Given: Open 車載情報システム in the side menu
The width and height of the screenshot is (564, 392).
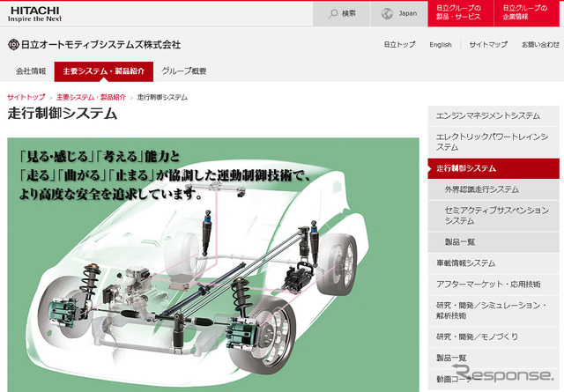Looking at the screenshot, I should (493, 263).
